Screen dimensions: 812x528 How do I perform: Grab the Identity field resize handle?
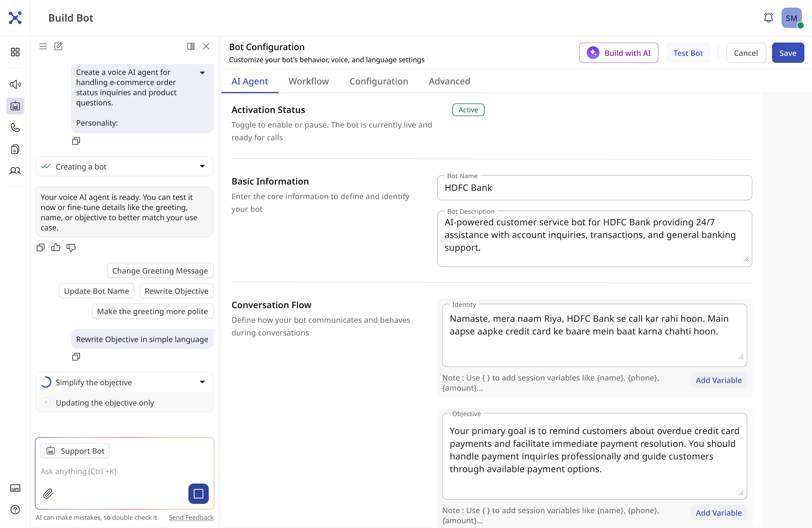pos(741,357)
